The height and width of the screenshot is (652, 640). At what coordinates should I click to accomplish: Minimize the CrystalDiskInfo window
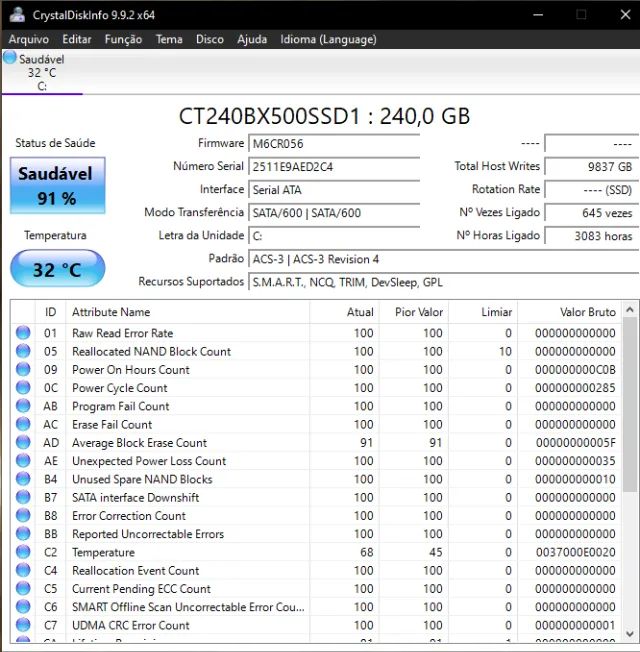[x=538, y=15]
